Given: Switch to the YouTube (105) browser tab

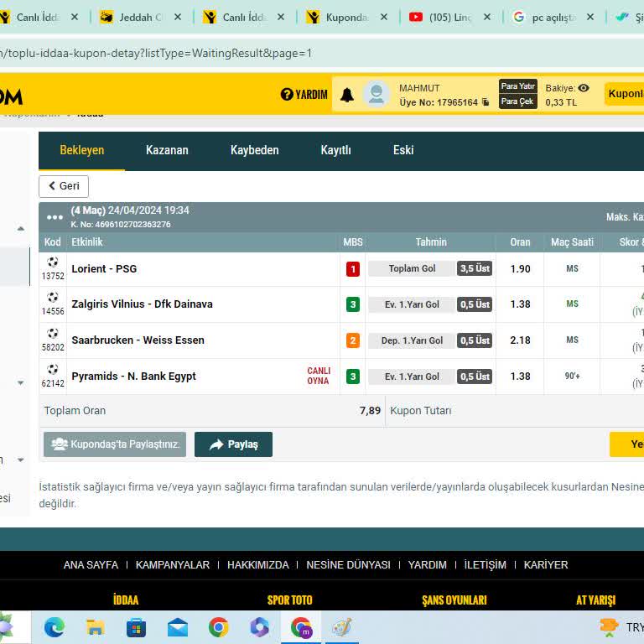Looking at the screenshot, I should [442, 18].
